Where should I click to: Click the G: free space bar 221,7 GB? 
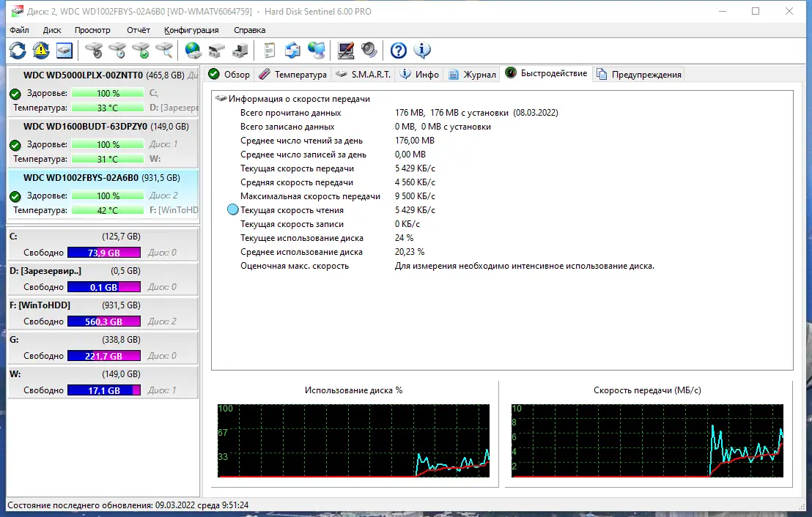[x=104, y=356]
